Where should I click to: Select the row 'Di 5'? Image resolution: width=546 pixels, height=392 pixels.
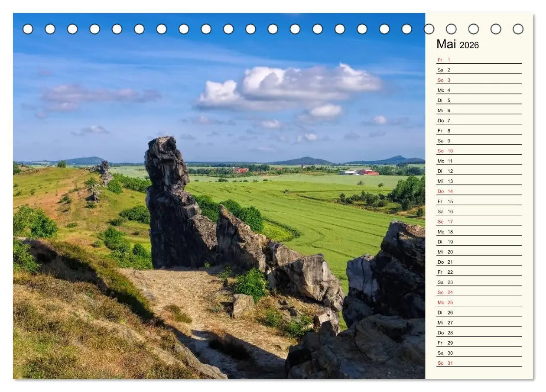(x=479, y=100)
